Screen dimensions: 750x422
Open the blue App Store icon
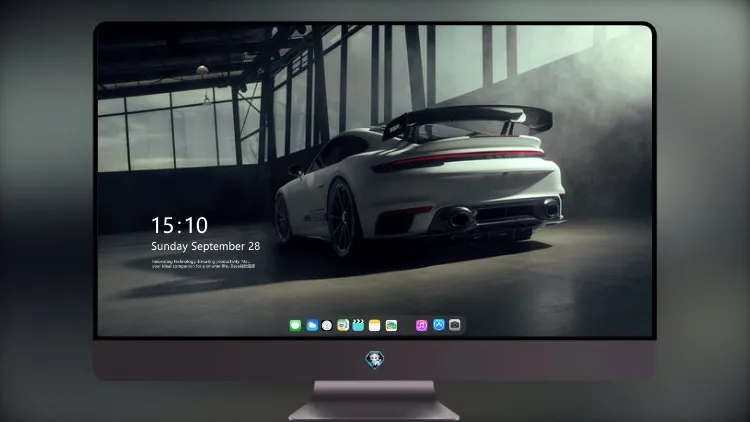coord(439,325)
